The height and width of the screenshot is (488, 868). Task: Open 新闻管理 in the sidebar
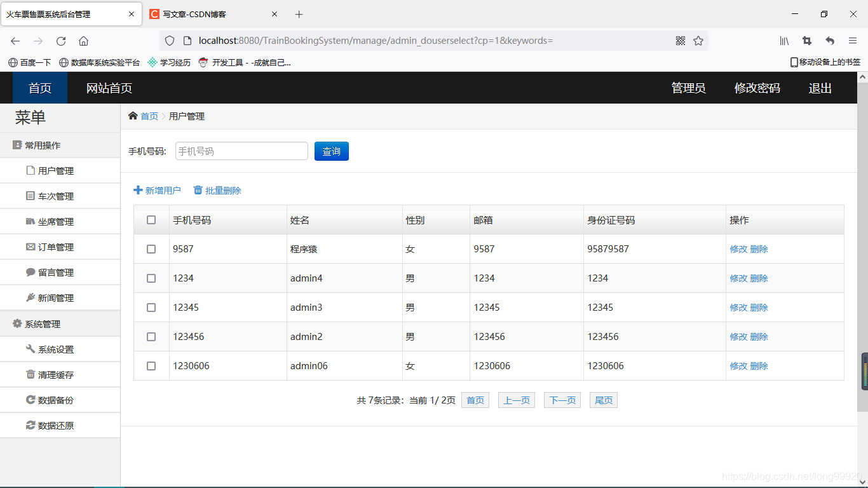click(60, 298)
